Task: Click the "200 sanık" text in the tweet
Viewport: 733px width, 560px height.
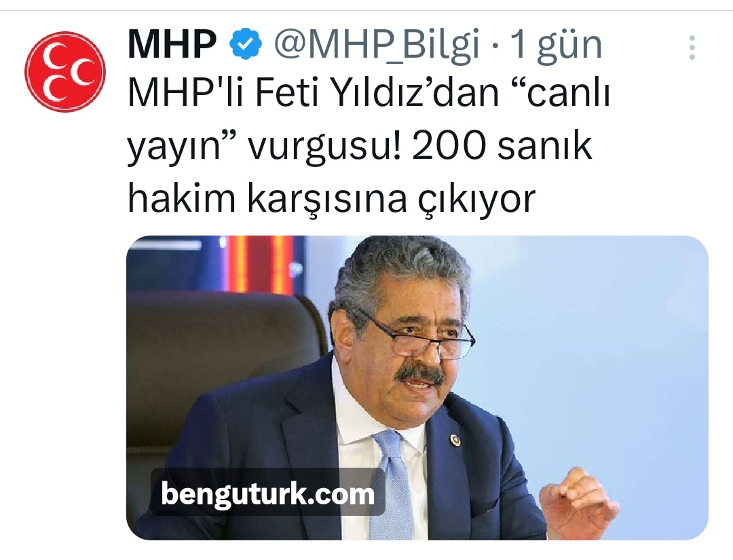Action: 502,145
